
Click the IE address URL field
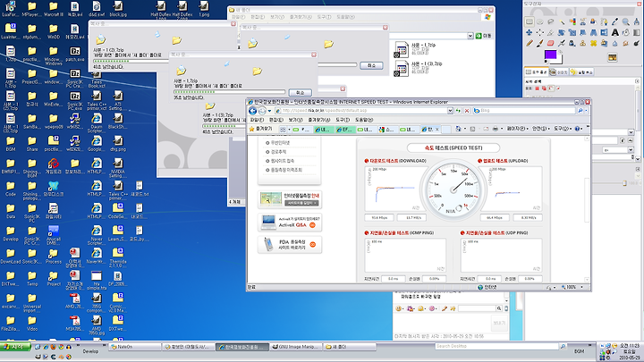click(361, 111)
